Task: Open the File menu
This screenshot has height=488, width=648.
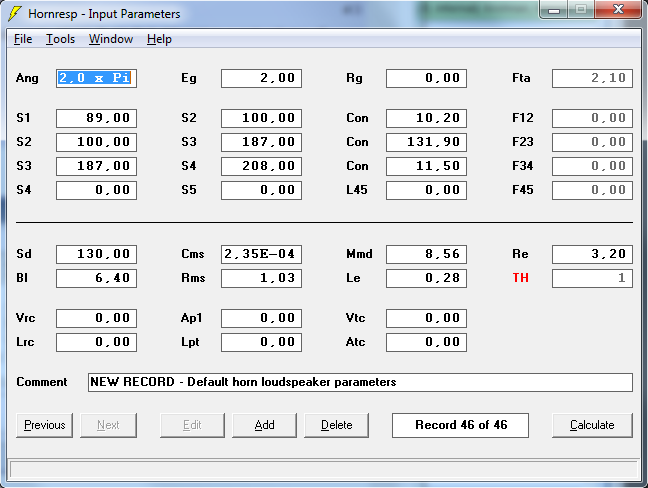Action: [x=23, y=39]
